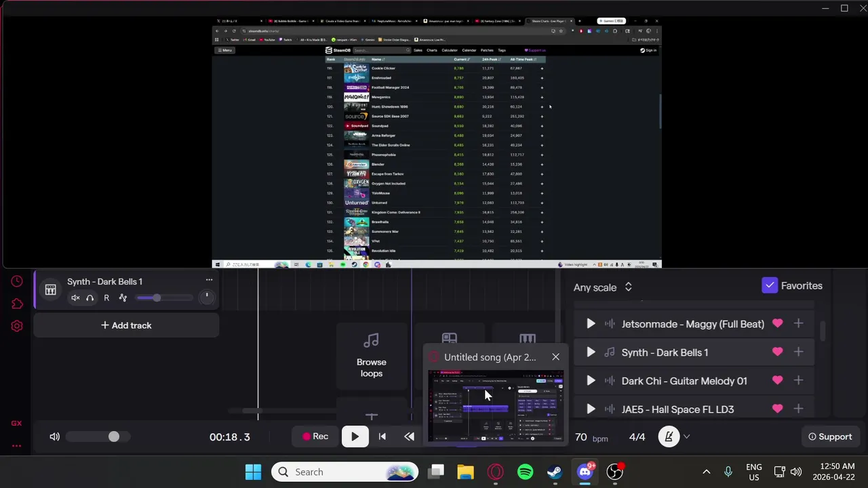
Task: Click the waveform icon beside Dark Chi loop
Action: [x=610, y=381]
